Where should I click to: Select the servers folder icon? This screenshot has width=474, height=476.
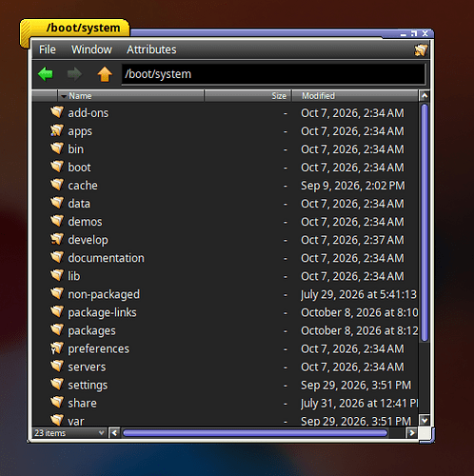[x=57, y=367]
